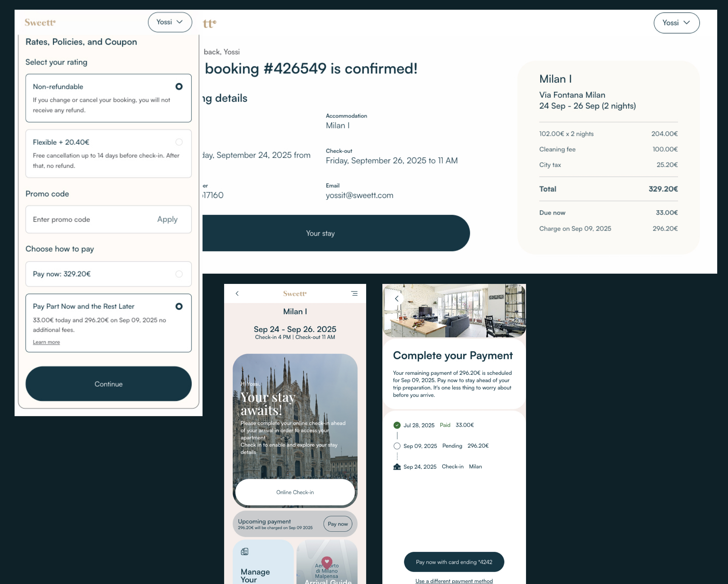This screenshot has width=728, height=584.
Task: Expand the Yossi menu at top right
Action: point(676,23)
